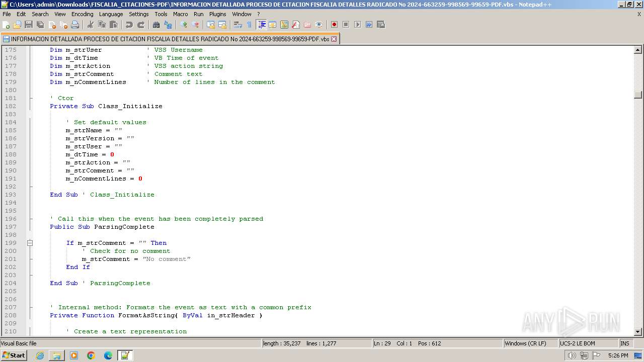Launch Internet Explorer from taskbar
This screenshot has width=644, height=362.
[40, 355]
